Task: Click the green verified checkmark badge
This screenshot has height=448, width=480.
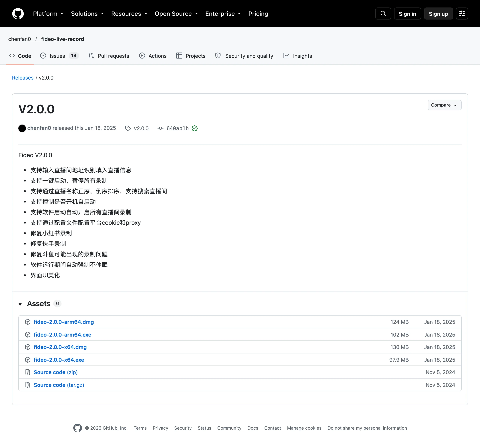Action: 195,128
